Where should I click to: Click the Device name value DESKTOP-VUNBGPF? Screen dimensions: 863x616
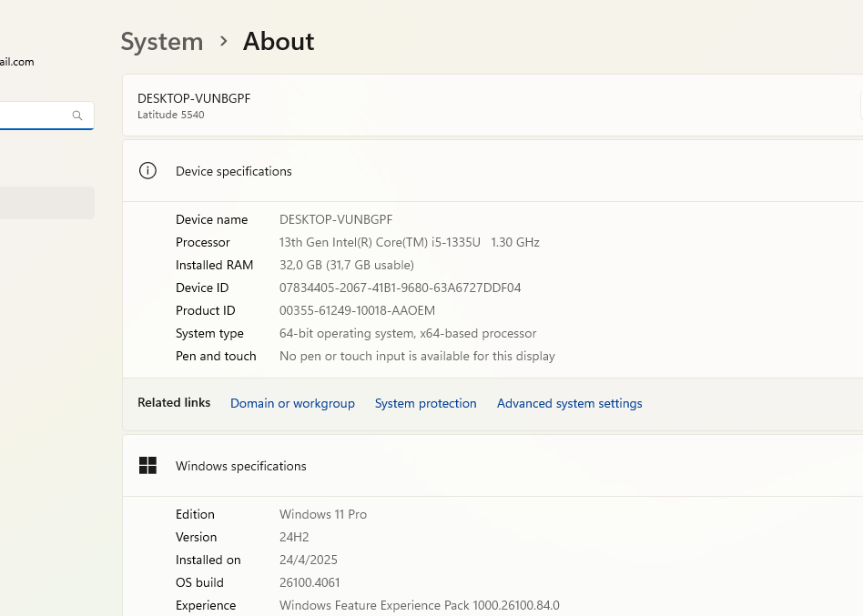coord(336,219)
